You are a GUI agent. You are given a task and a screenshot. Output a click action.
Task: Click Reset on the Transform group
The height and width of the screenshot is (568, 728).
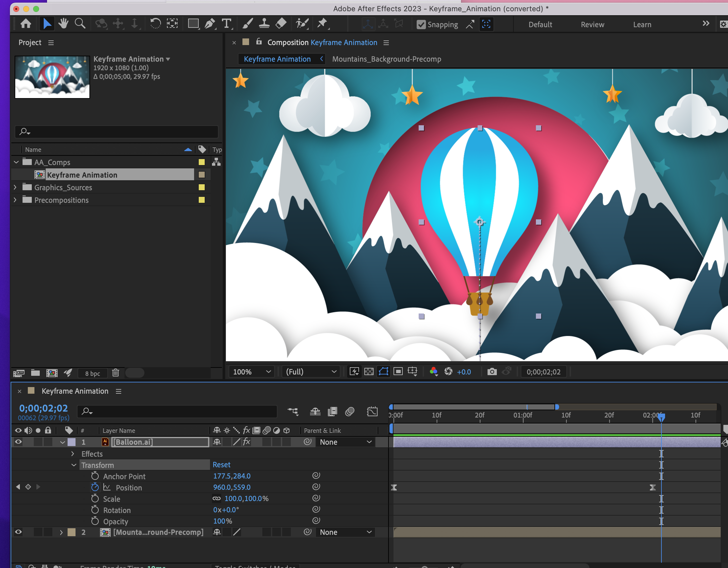tap(221, 464)
